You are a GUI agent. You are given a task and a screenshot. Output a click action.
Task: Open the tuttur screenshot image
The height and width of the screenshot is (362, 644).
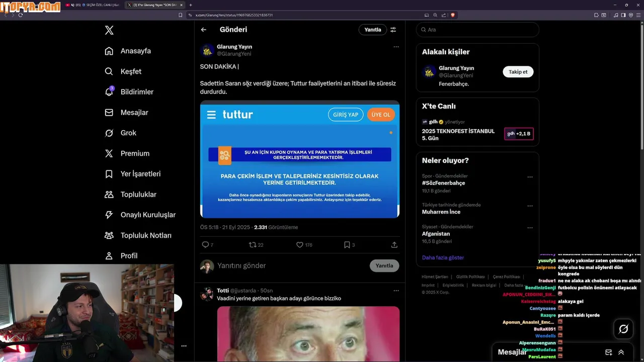[300, 159]
